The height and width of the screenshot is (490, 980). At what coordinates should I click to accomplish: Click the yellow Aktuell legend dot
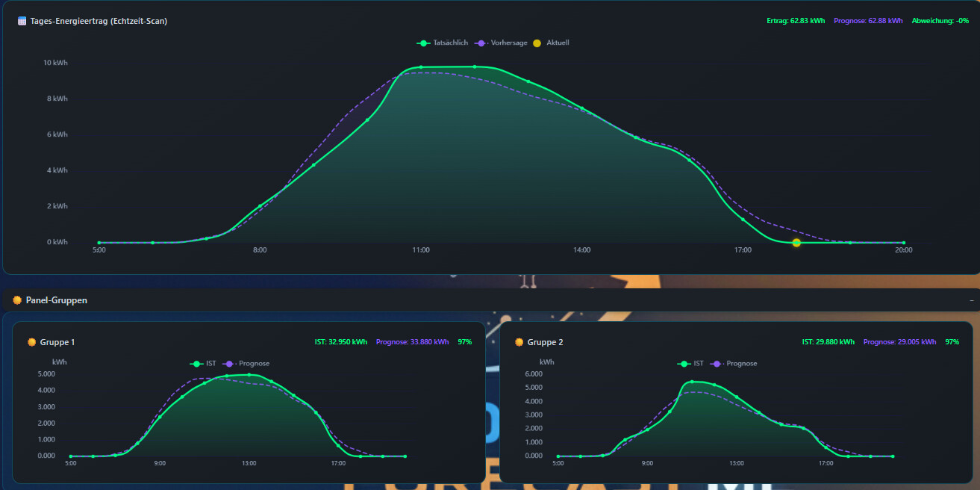537,43
